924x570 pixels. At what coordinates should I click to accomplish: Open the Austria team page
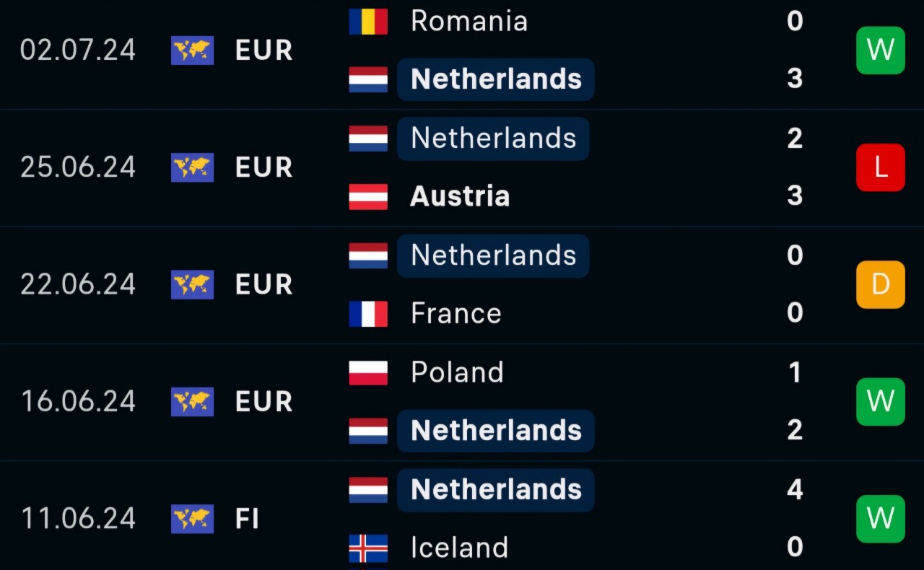[460, 196]
